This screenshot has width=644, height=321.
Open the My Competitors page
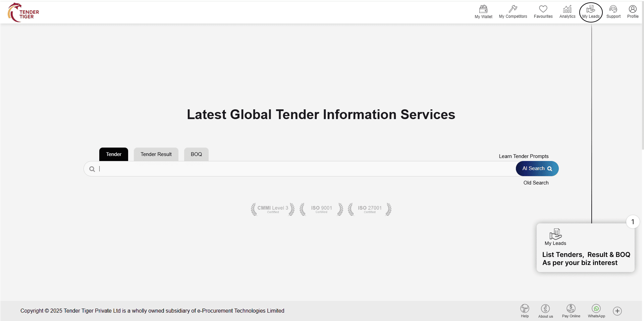coord(513,12)
